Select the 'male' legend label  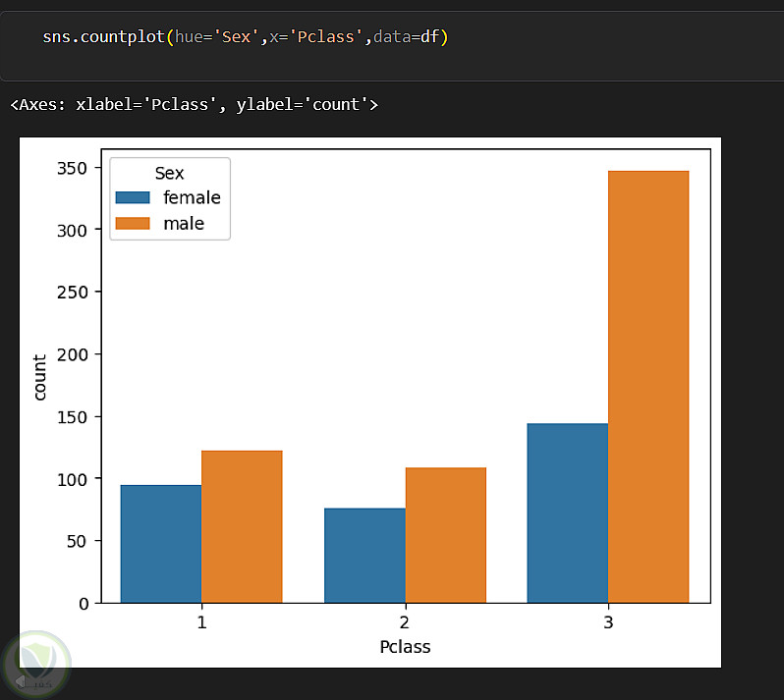[x=184, y=224]
